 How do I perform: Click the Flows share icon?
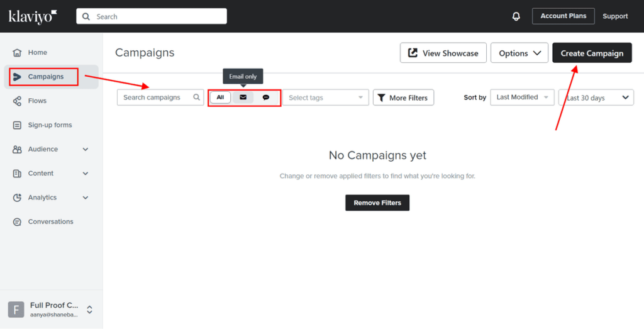pyautogui.click(x=17, y=101)
